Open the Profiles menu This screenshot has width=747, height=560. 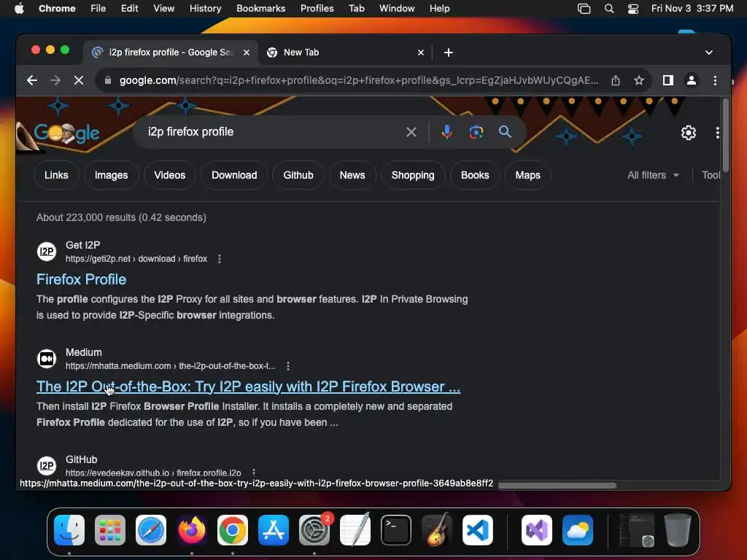pyautogui.click(x=317, y=9)
